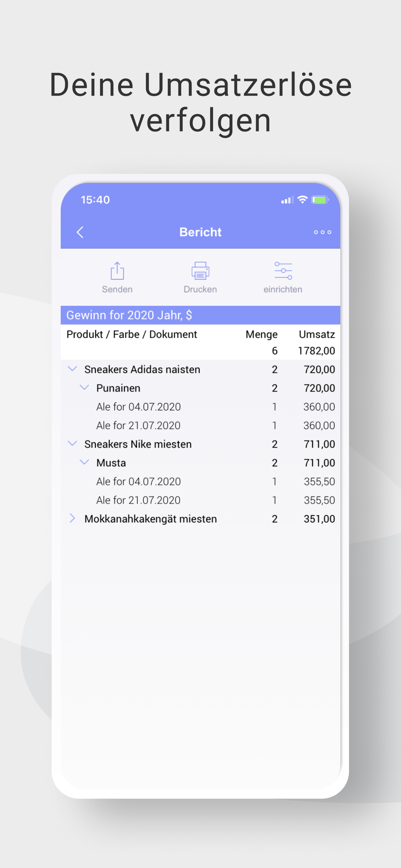
Task: Click the Senden label
Action: [117, 289]
